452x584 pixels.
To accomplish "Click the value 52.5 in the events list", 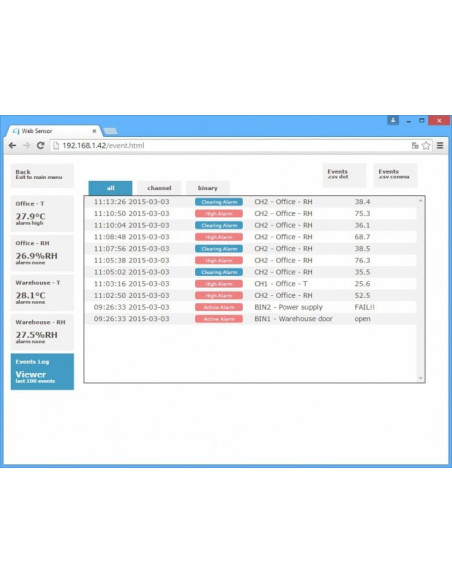I will coord(362,295).
